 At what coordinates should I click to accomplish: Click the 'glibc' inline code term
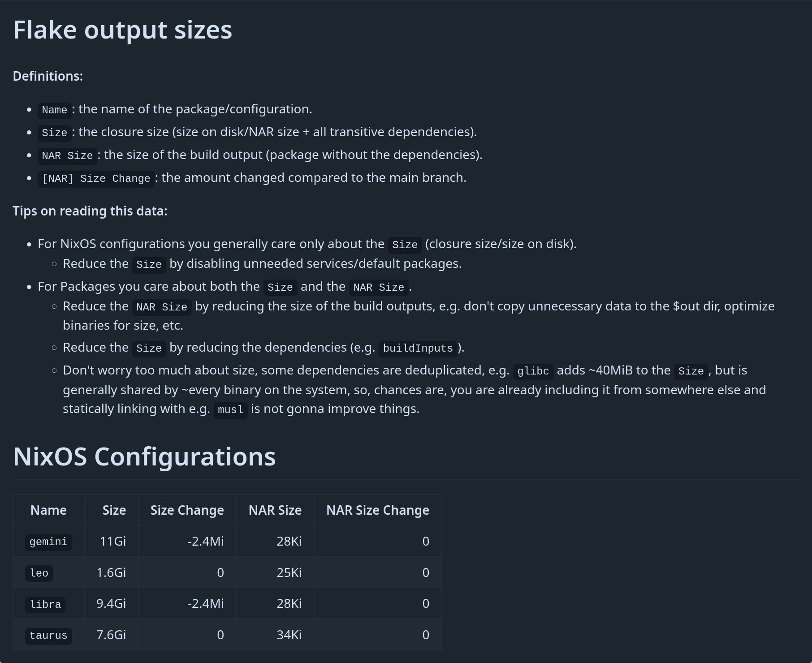(x=533, y=371)
